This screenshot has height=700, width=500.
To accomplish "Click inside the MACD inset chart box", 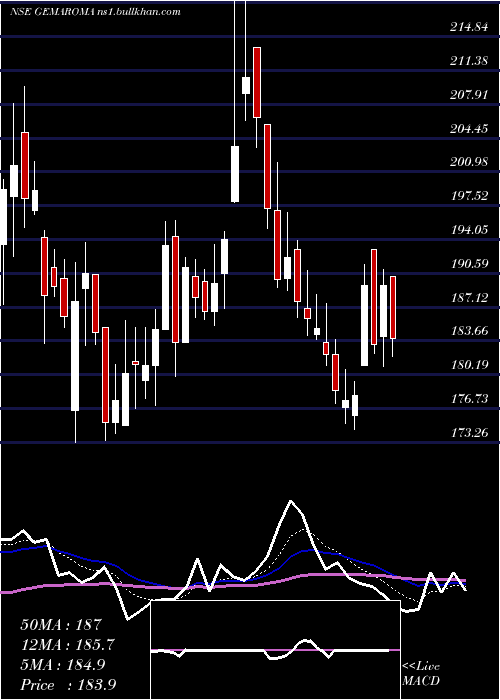I will (x=275, y=650).
